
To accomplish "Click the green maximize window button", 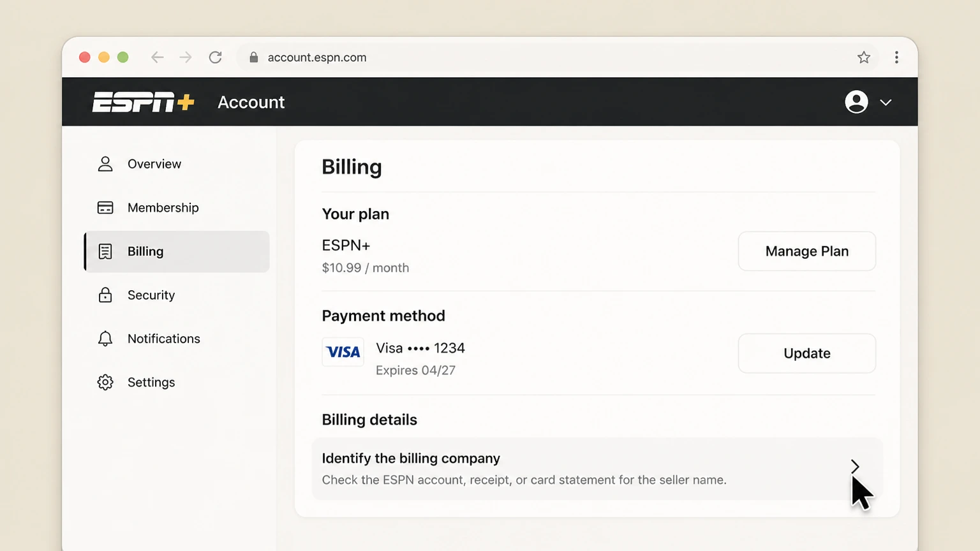I will (123, 57).
